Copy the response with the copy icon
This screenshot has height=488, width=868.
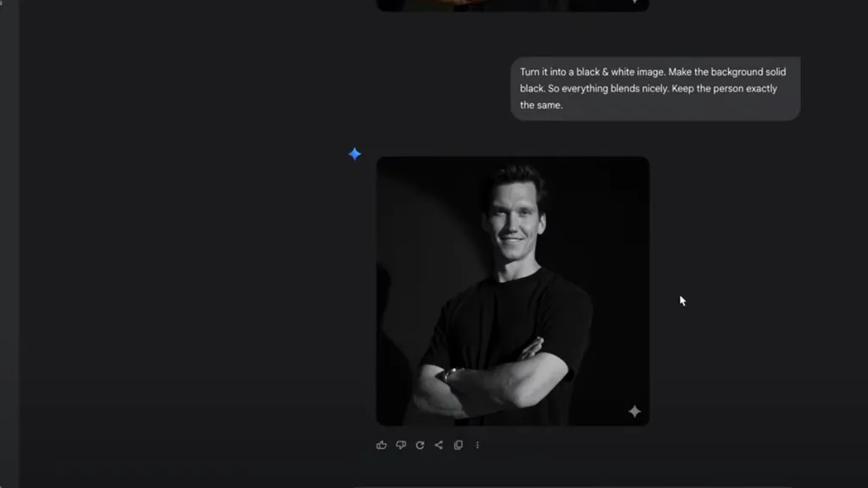(459, 445)
